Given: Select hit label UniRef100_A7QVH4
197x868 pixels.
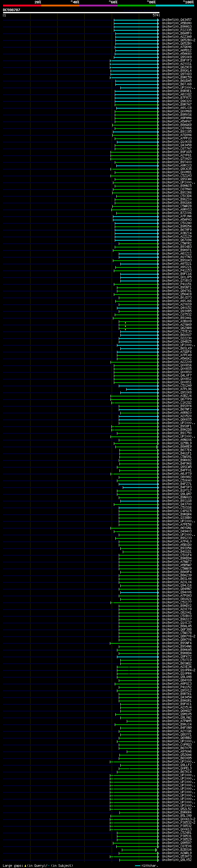Looking at the screenshot, I should [176, 135].
